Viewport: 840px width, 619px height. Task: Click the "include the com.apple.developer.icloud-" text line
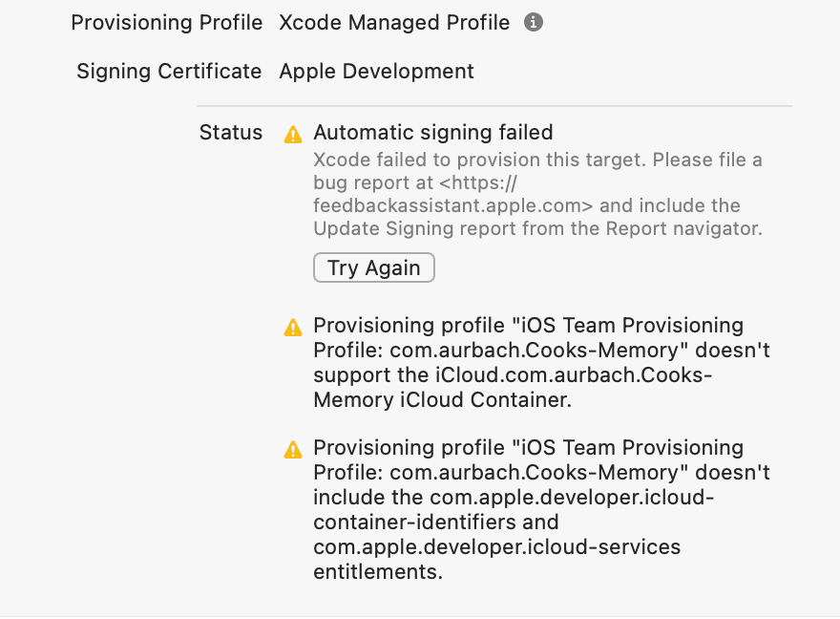tap(514, 498)
